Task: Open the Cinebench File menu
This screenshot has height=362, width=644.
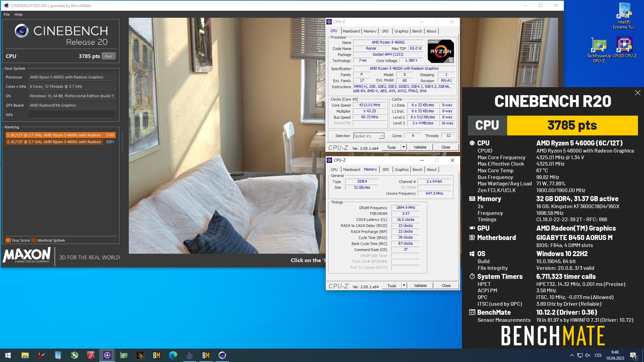Action: 7,14
